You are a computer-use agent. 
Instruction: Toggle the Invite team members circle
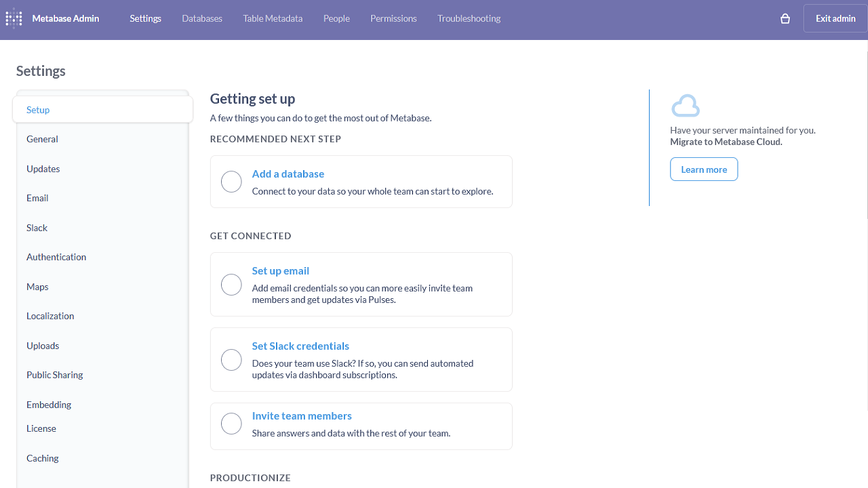[231, 424]
